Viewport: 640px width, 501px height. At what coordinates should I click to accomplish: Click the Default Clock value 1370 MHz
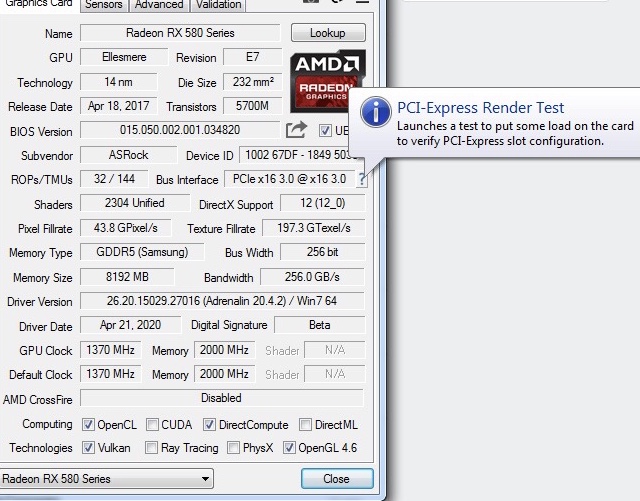coord(111,374)
